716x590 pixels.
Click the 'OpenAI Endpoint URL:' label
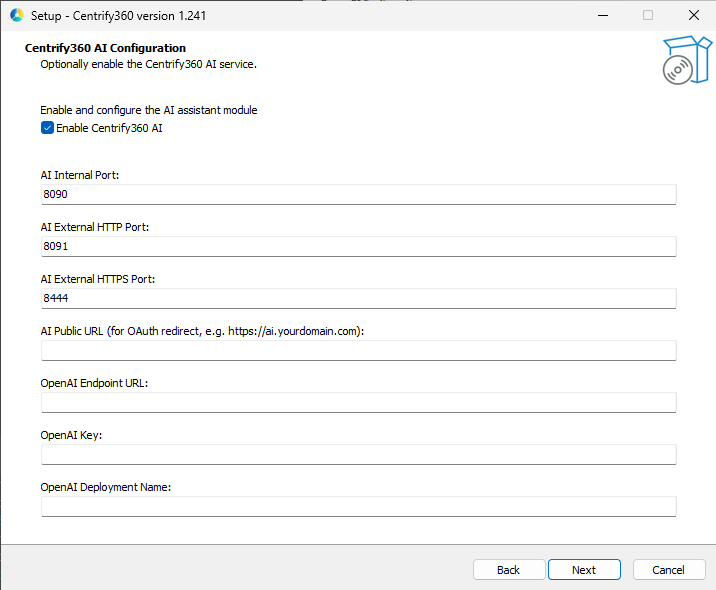pyautogui.click(x=95, y=383)
